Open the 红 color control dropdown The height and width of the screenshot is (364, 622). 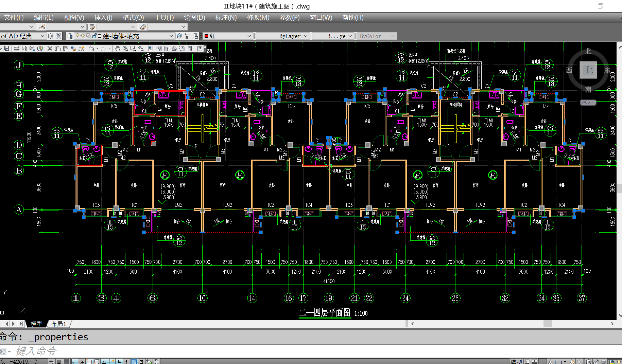pos(249,36)
